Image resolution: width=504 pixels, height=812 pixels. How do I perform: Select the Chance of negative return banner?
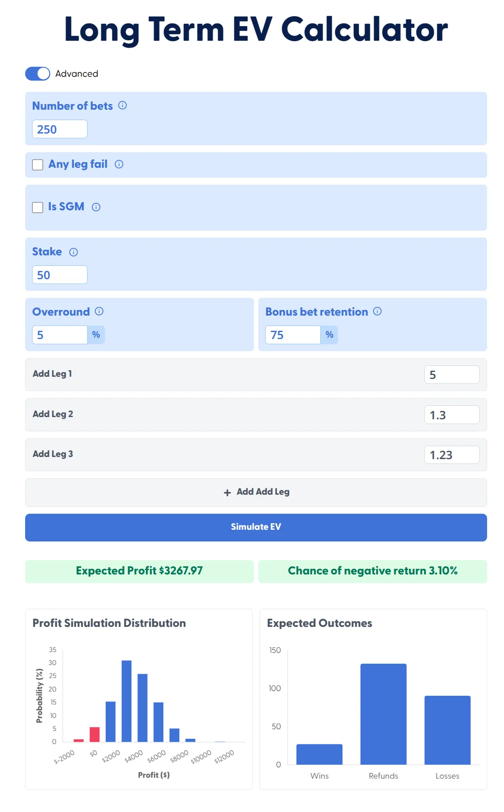pos(373,571)
